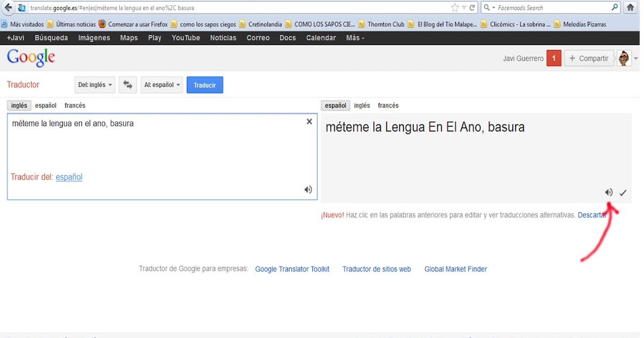
Task: Open Traductor de sitios web link
Action: (377, 269)
